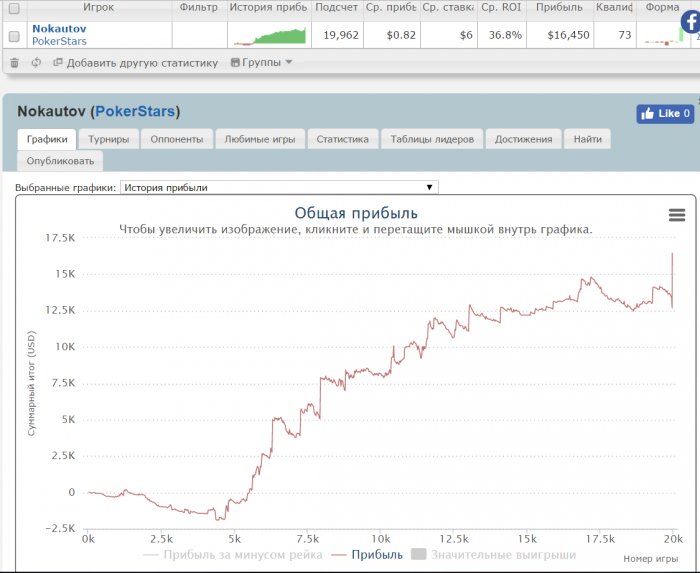Open the Любимые игры tab
The width and height of the screenshot is (700, 573).
[260, 139]
